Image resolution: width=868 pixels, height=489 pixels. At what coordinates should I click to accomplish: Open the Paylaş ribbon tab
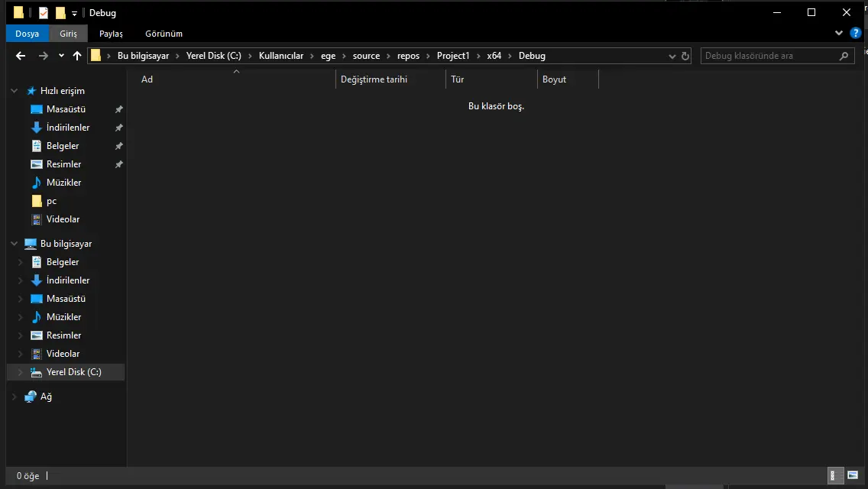point(111,34)
